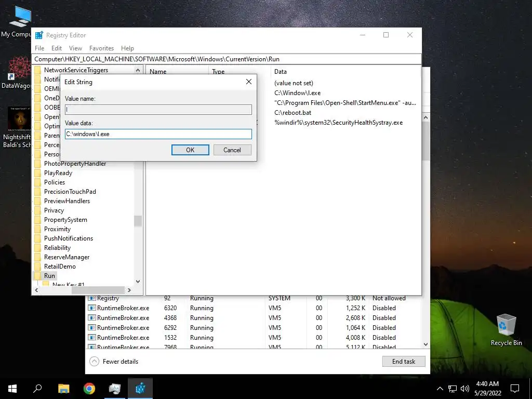Select Policies key folder icon

tap(37, 182)
